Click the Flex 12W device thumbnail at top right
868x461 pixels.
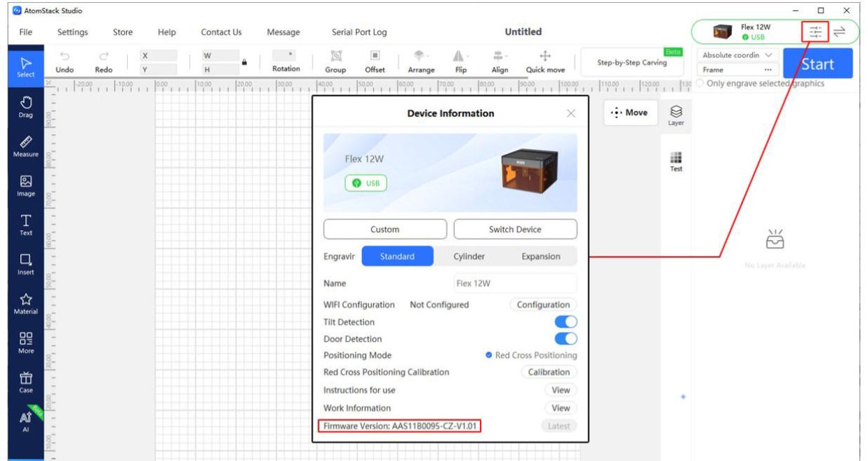pyautogui.click(x=722, y=32)
